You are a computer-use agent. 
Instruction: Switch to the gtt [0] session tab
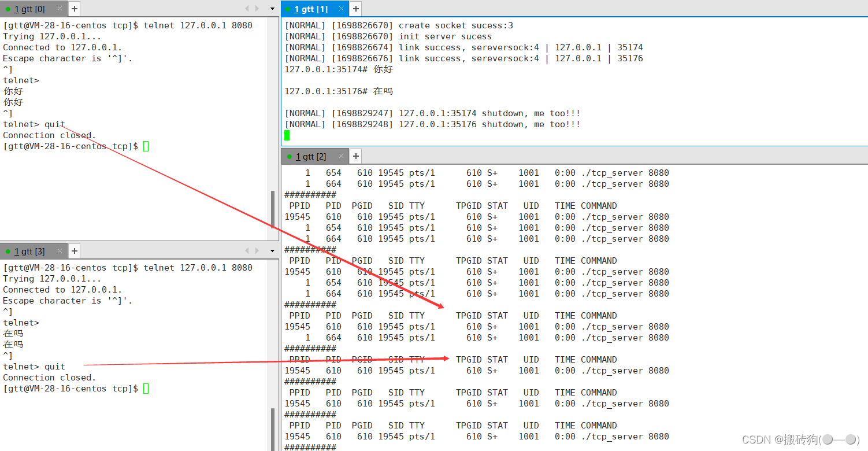tap(29, 9)
